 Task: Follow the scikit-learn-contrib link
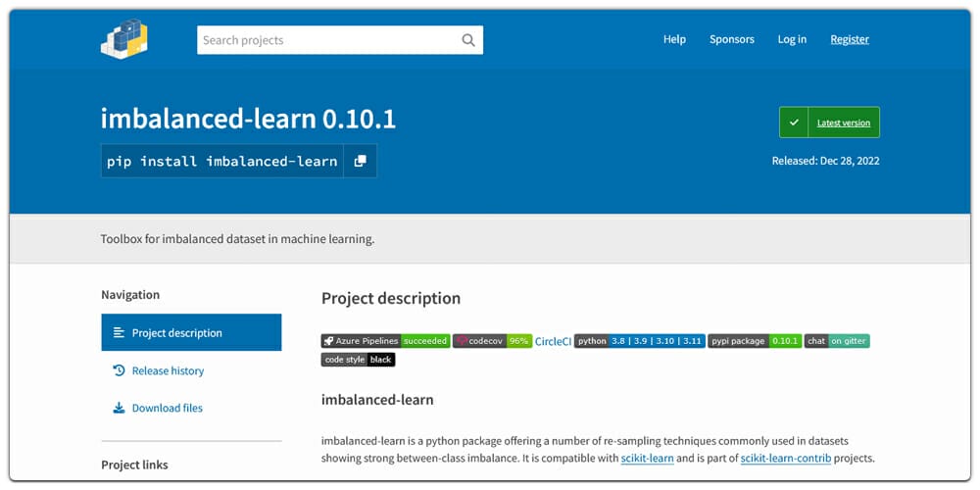(786, 458)
